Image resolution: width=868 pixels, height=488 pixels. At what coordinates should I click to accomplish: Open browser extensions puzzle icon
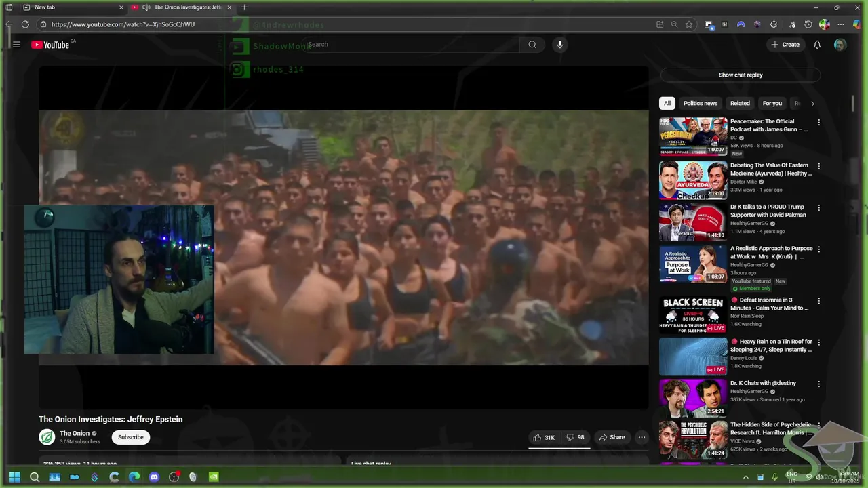click(774, 24)
